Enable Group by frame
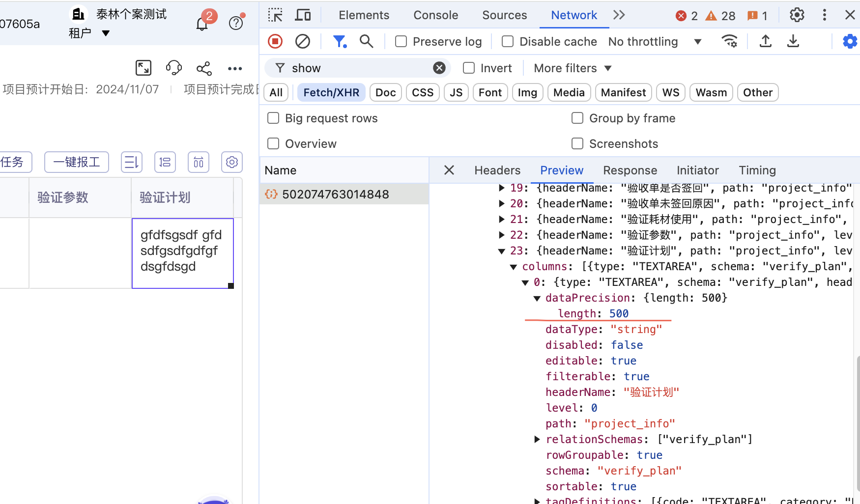 pos(577,118)
